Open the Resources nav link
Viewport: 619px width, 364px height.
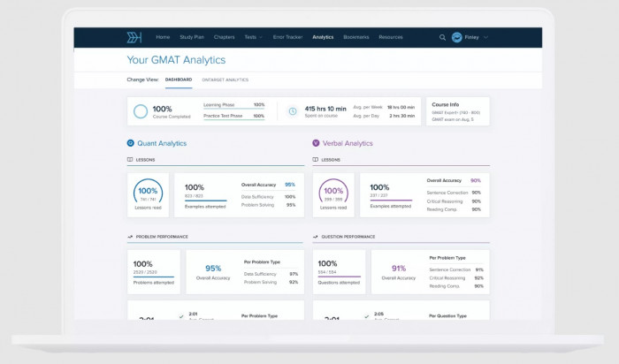(x=391, y=37)
